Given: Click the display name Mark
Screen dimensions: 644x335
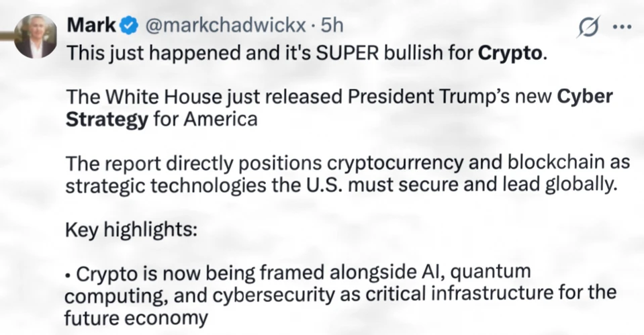Looking at the screenshot, I should click(91, 26).
